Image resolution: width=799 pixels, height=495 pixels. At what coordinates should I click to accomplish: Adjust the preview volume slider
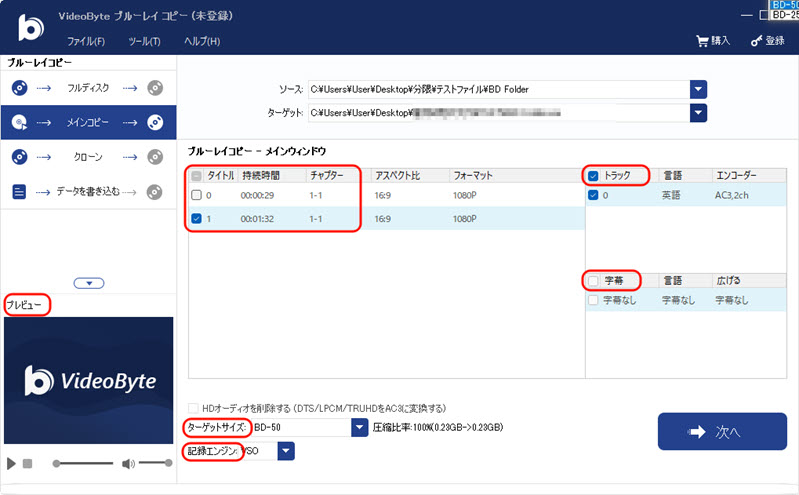(x=155, y=463)
